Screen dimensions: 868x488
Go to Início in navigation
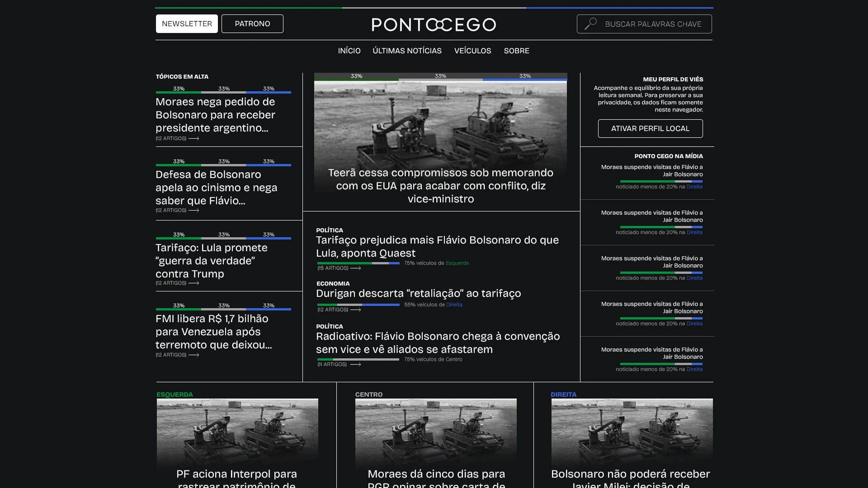pos(349,51)
